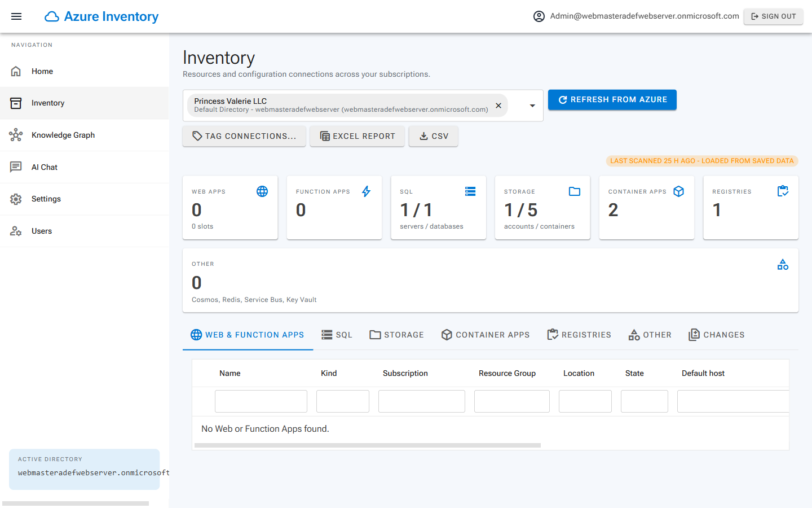Export inventory as CSV
The width and height of the screenshot is (812, 508).
(434, 136)
